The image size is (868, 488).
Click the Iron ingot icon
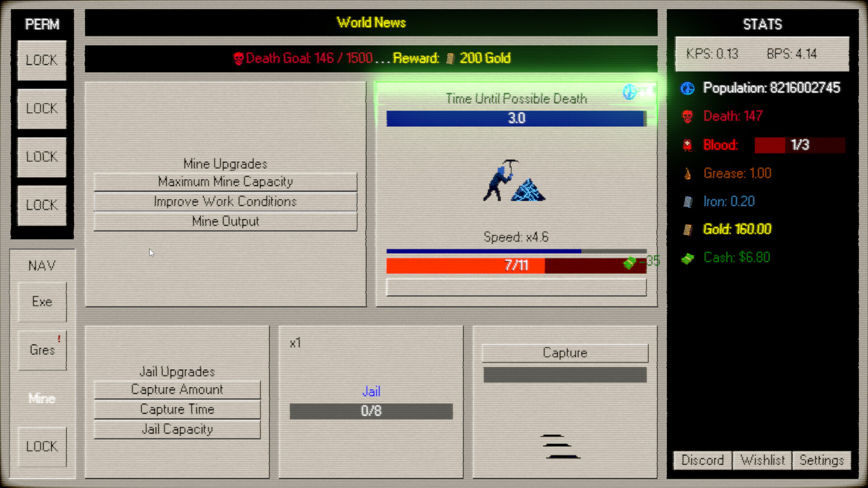(x=688, y=202)
